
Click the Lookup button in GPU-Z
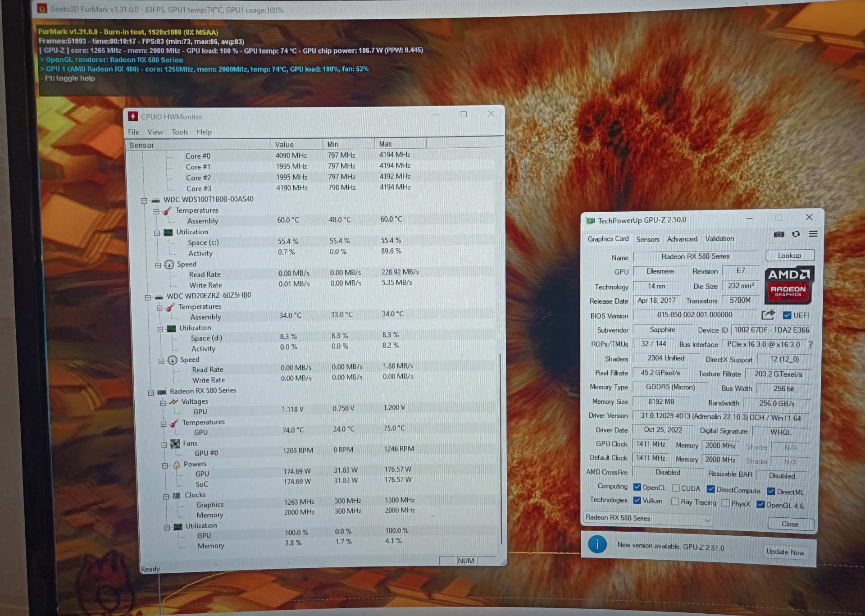click(790, 256)
